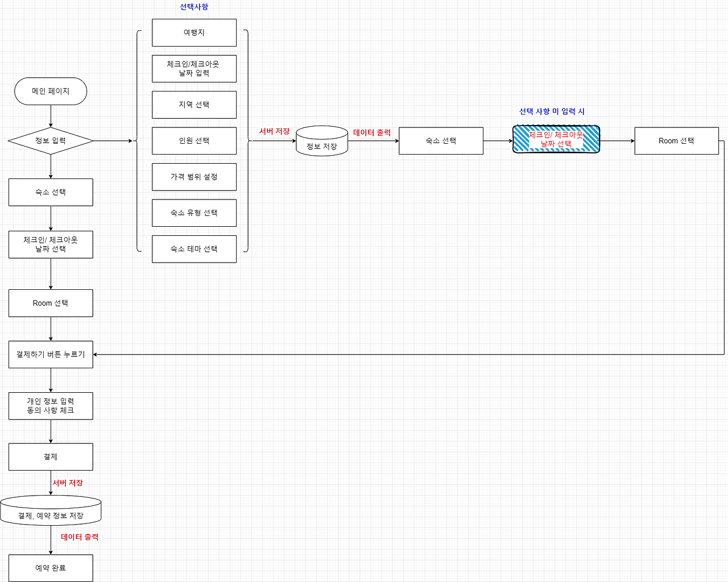Click the 숙소 선택 box under 정보 입력
The height and width of the screenshot is (582, 728).
51,192
